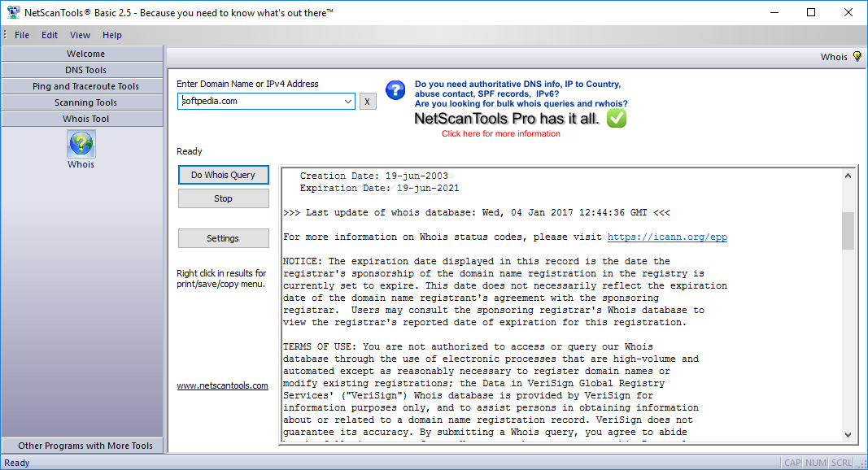The width and height of the screenshot is (868, 470).
Task: Open the https://icann.org/epp link
Action: [667, 237]
